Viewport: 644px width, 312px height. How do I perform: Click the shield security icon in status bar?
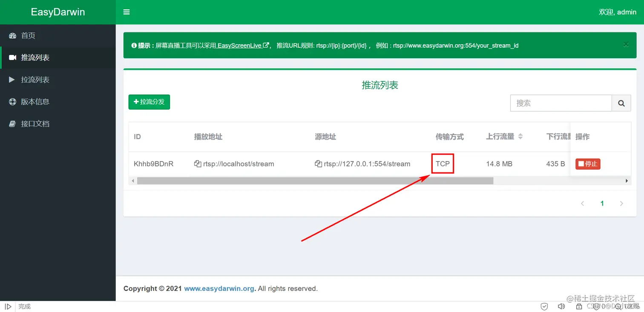544,306
